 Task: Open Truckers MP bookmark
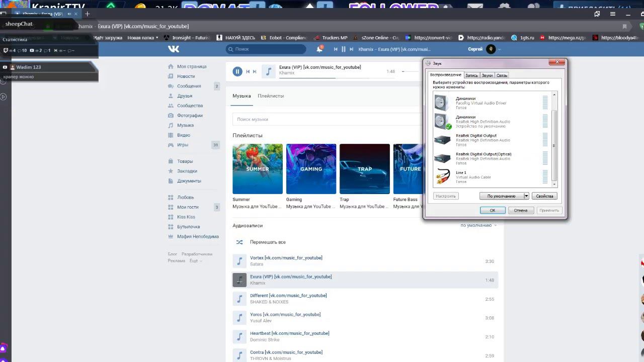[x=331, y=38]
